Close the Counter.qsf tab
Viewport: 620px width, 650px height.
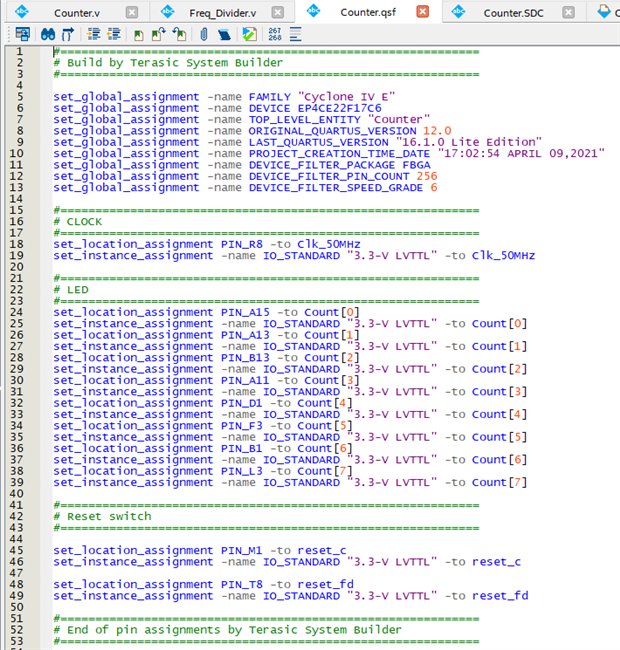click(x=422, y=12)
